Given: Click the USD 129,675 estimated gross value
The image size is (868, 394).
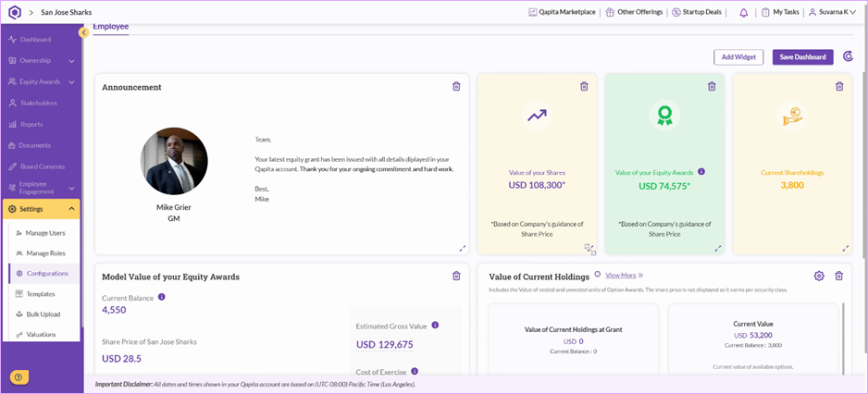Looking at the screenshot, I should coord(385,345).
